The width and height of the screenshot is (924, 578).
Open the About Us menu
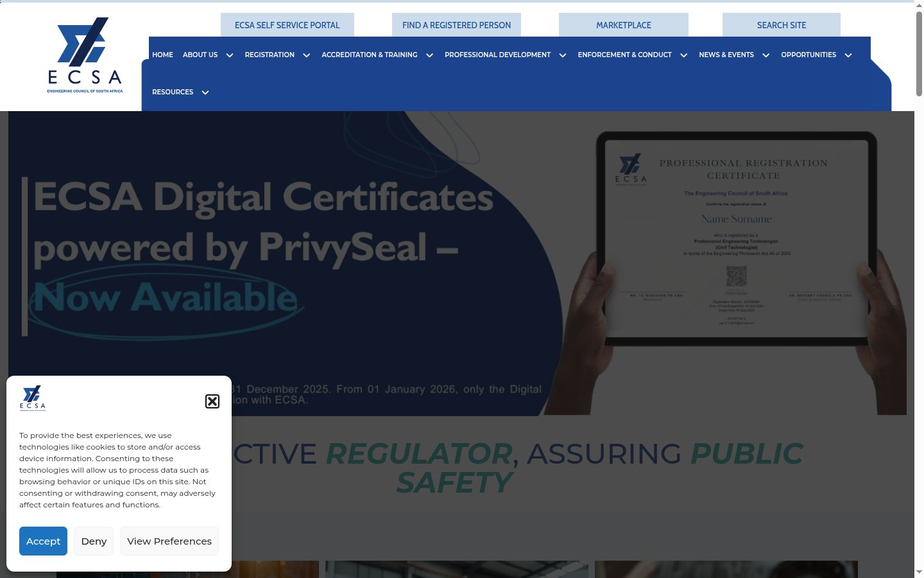(200, 55)
